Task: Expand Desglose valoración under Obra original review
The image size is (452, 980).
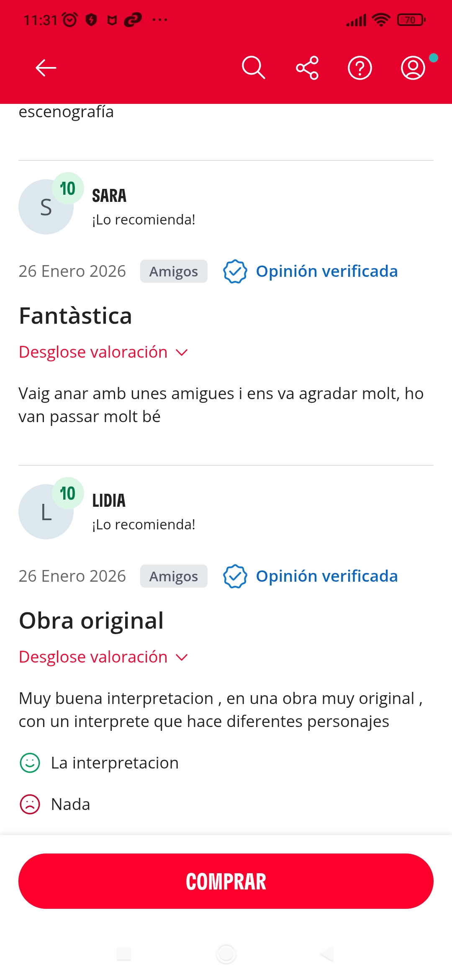Action: coord(93,657)
